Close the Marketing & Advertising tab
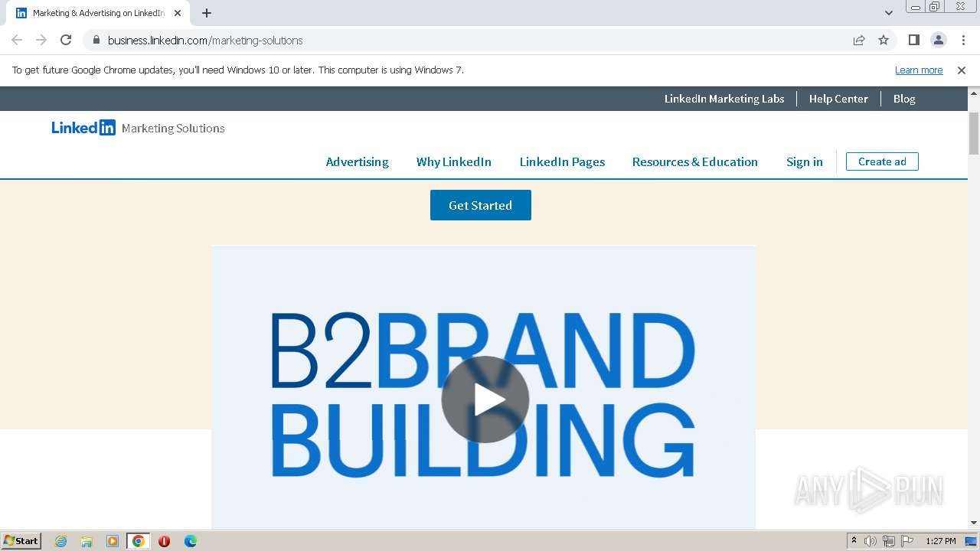 [178, 13]
